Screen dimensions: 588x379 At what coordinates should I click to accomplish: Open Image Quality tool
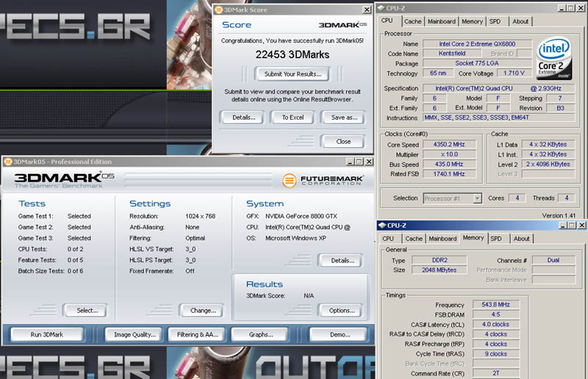135,334
